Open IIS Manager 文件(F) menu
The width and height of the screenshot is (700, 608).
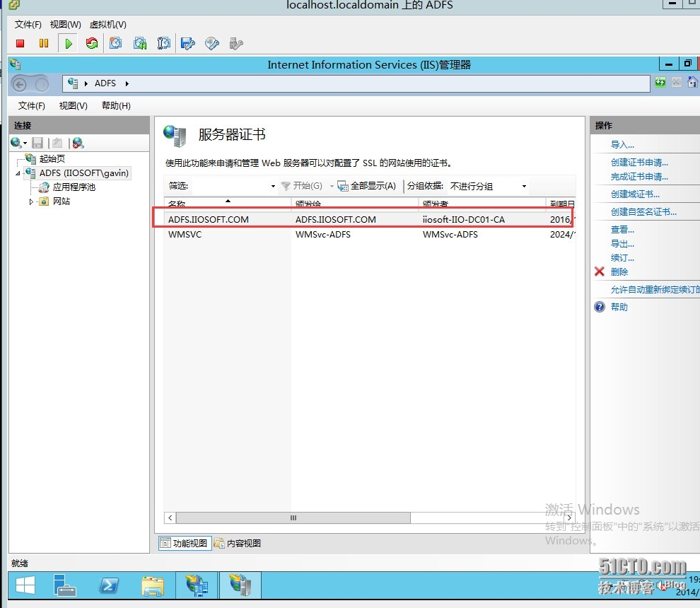(x=31, y=106)
